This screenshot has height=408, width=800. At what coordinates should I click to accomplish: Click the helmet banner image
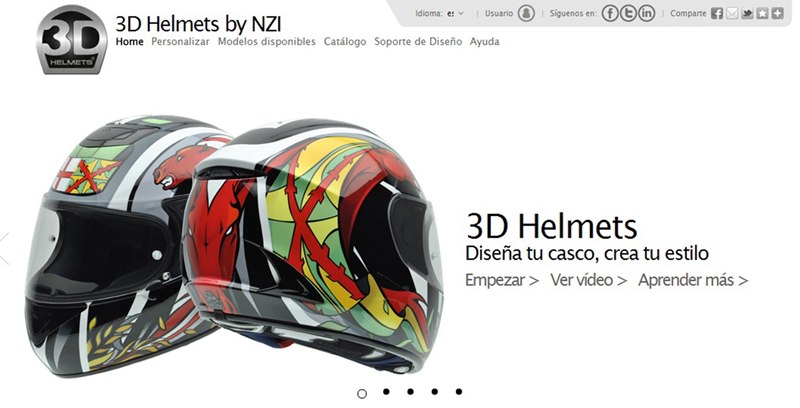click(x=234, y=246)
